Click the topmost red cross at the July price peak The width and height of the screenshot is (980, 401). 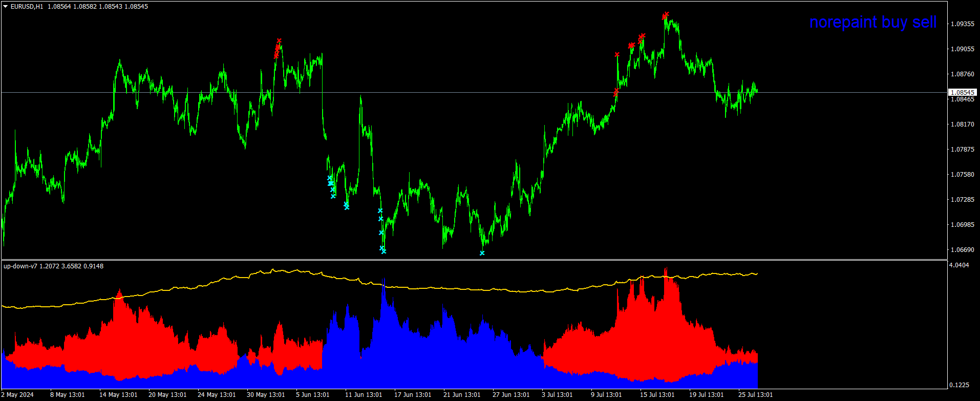click(667, 14)
